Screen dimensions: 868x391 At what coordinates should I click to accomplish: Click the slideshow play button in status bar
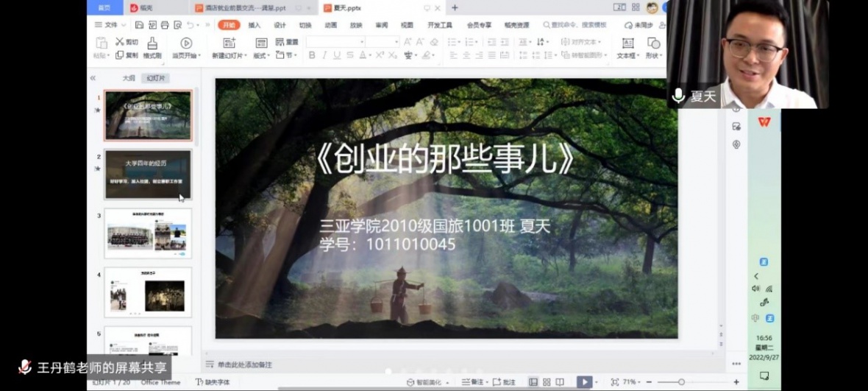coord(583,382)
